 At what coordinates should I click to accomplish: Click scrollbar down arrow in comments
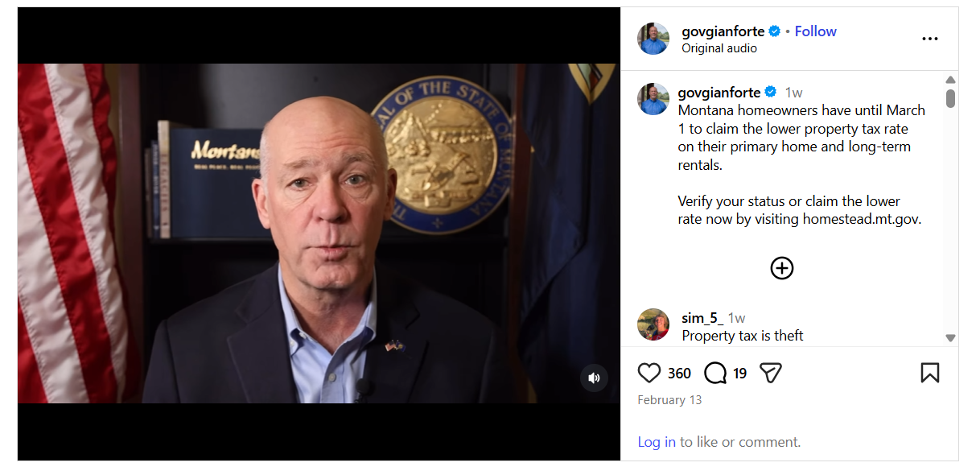pos(950,338)
